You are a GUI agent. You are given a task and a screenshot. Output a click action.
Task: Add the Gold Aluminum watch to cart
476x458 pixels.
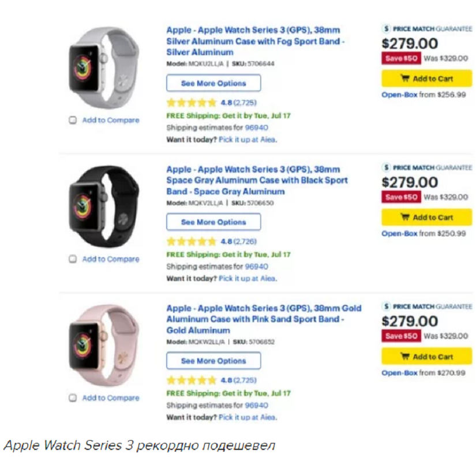pos(426,356)
